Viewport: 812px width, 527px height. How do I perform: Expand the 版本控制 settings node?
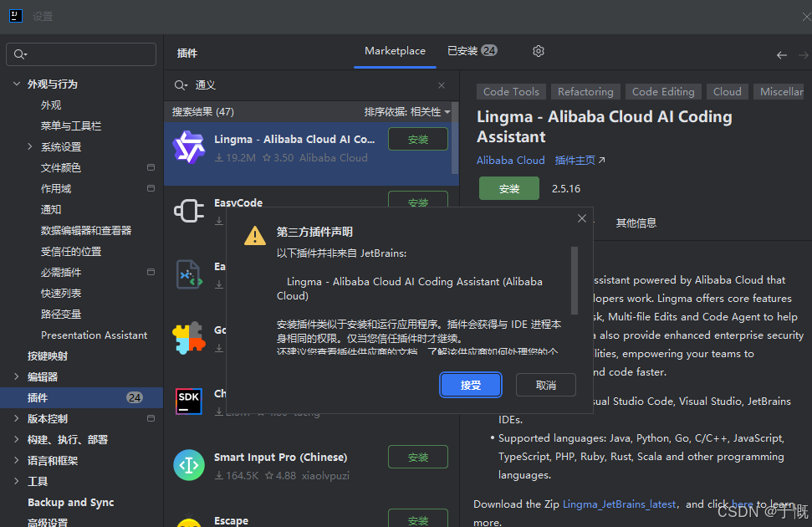(x=17, y=418)
